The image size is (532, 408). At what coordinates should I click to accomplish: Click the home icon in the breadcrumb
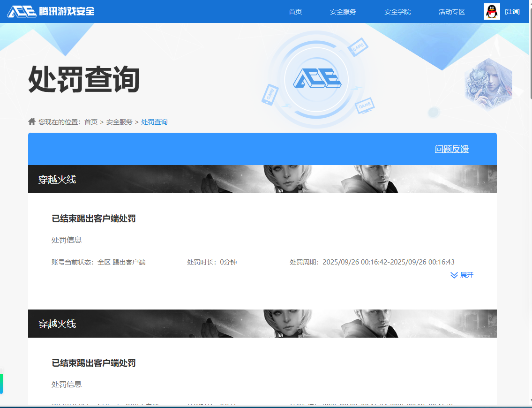32,122
